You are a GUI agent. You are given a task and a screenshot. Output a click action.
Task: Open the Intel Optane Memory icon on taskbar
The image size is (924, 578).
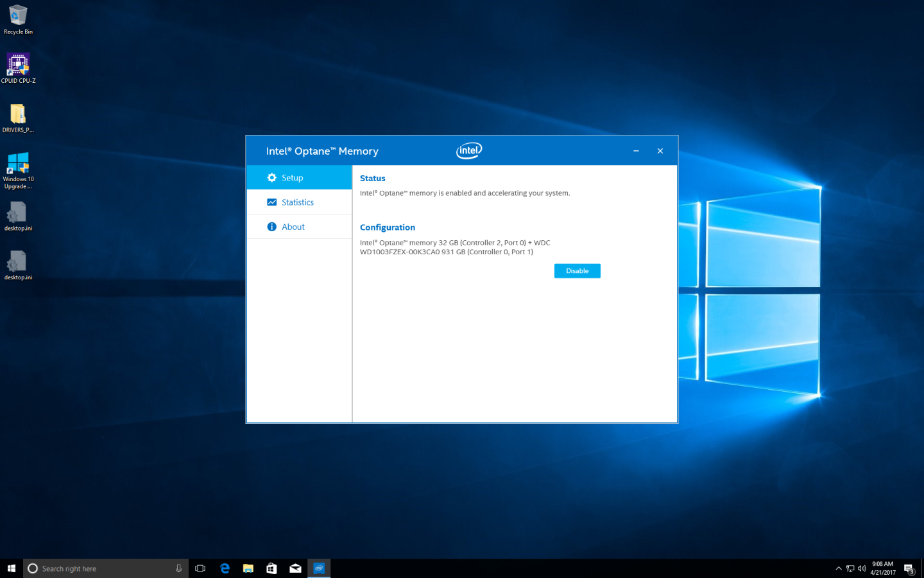point(319,568)
